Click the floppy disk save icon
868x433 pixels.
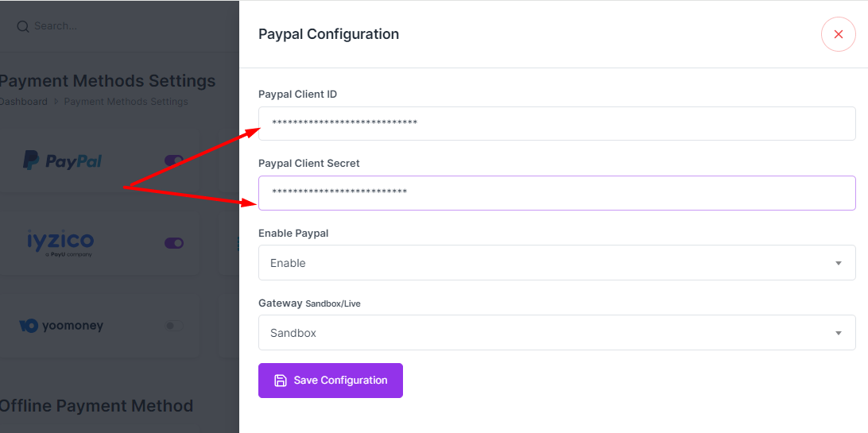(x=281, y=381)
